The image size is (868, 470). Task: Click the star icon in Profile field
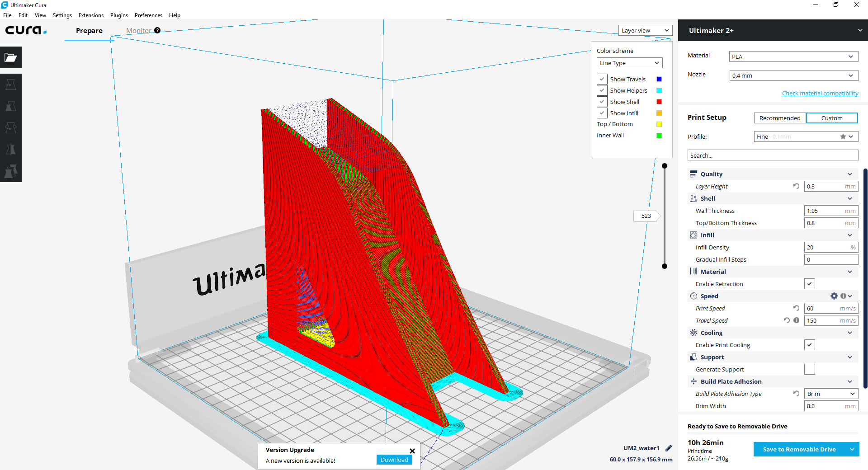843,136
